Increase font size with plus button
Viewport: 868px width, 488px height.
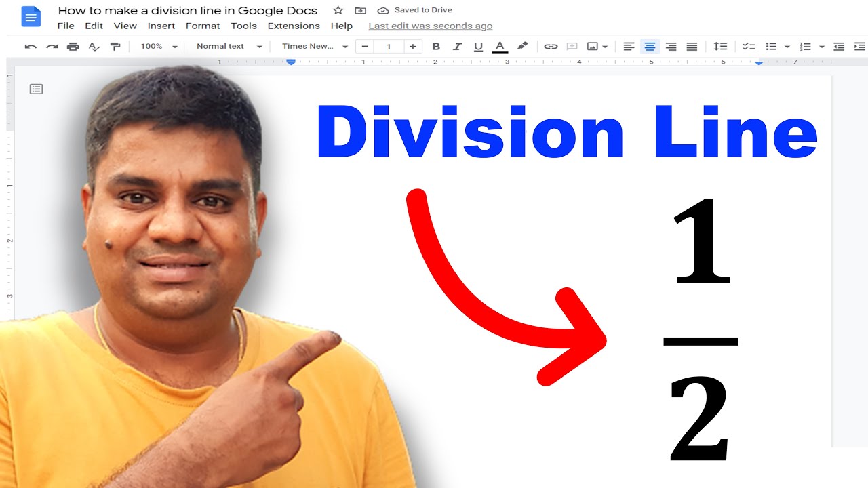(412, 47)
